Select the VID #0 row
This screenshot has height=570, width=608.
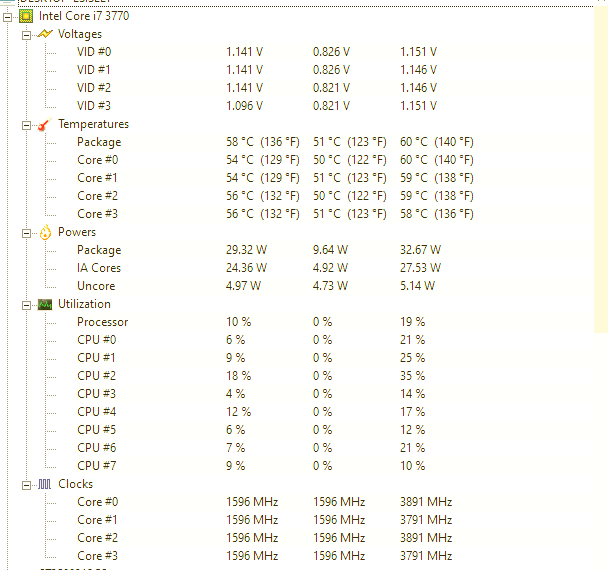(x=94, y=52)
